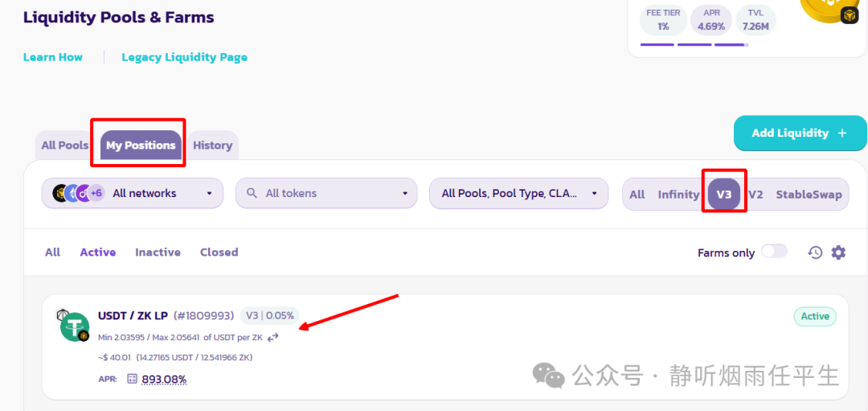Open the history clock icon
868x411 pixels.
[815, 253]
